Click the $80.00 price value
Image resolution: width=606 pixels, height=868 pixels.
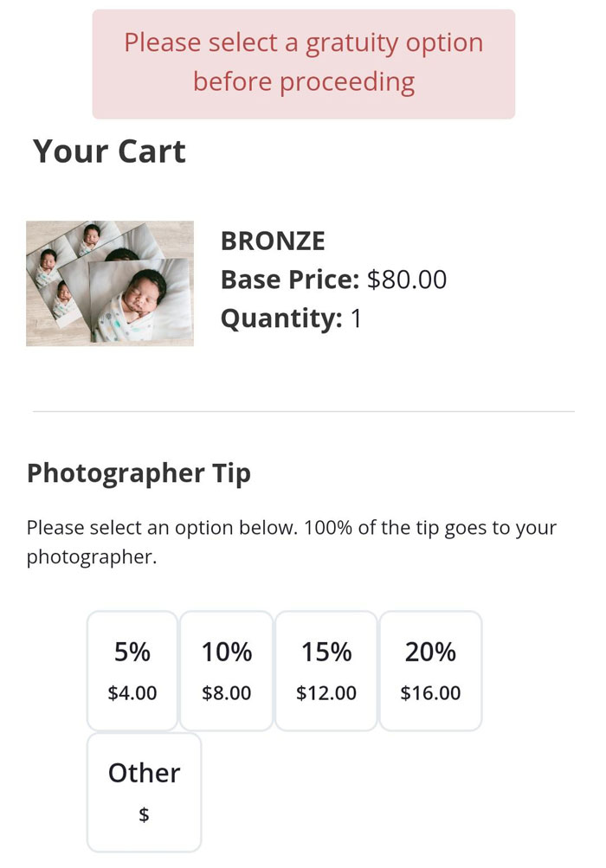pyautogui.click(x=407, y=280)
